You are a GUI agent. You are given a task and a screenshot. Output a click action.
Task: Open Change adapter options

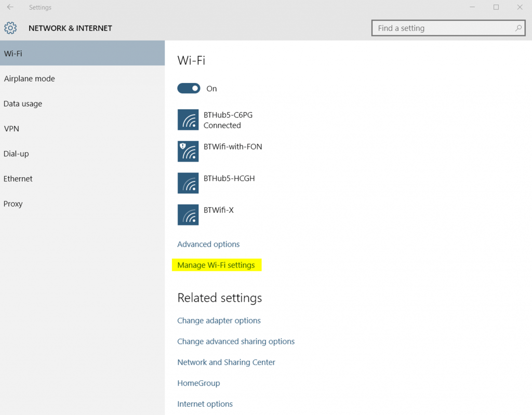(219, 320)
